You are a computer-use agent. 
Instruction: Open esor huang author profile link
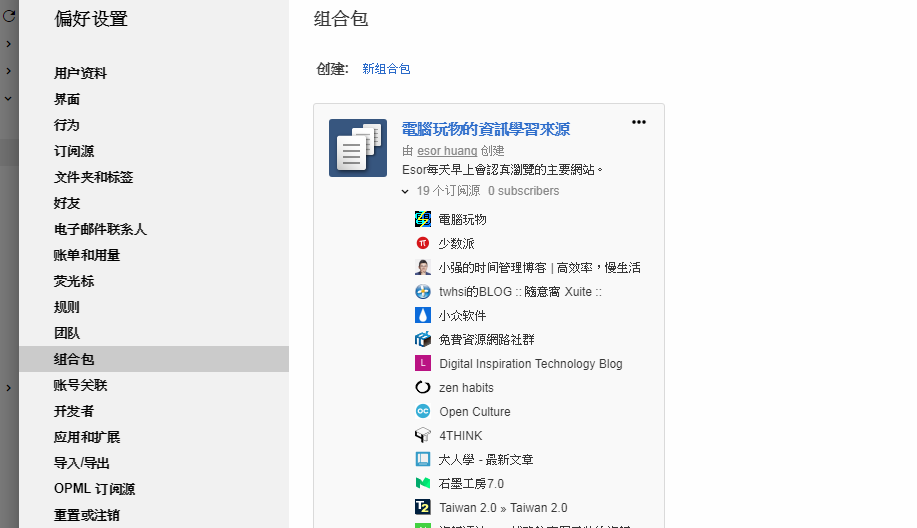447,151
